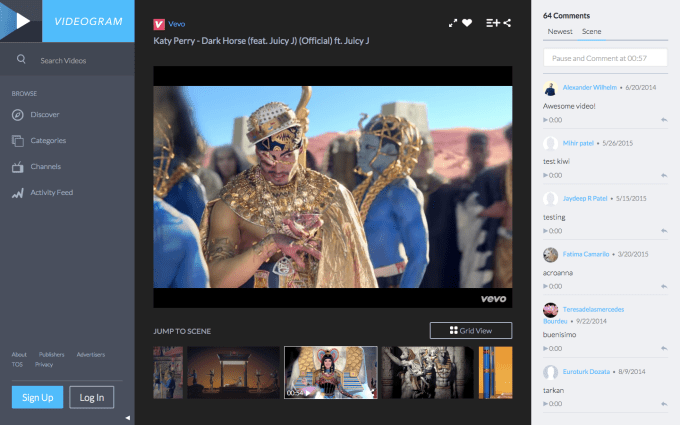Jump to 0:00 on buenisimo comment
Screen dimensions: 680x425
point(552,348)
